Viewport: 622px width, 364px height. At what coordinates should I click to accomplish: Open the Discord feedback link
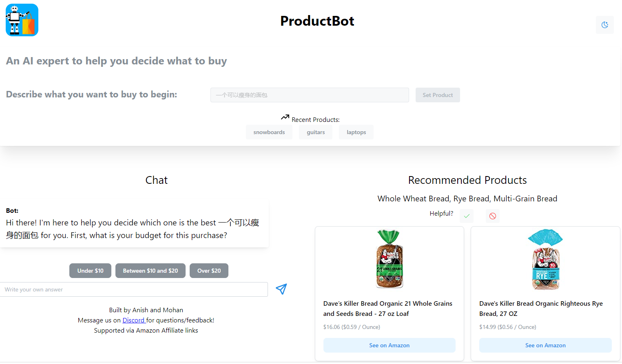pyautogui.click(x=133, y=320)
